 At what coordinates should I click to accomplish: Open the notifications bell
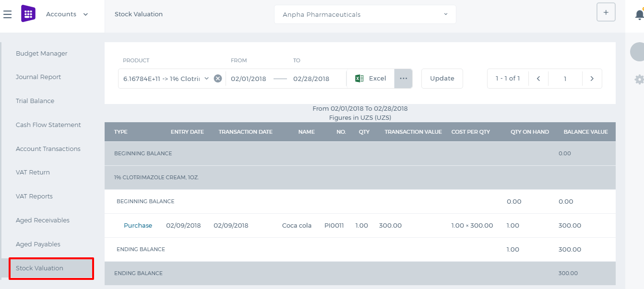click(639, 14)
